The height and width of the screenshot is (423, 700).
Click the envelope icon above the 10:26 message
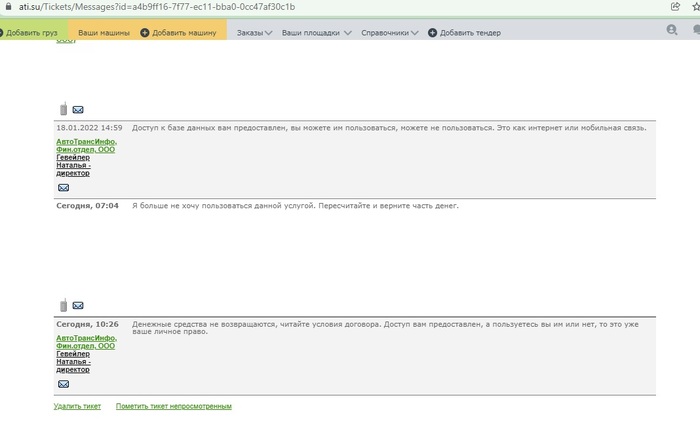click(78, 306)
